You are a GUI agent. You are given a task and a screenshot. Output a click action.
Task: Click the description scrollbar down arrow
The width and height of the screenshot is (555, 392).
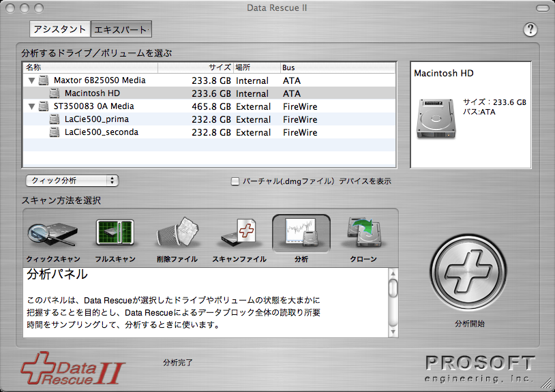[393, 332]
